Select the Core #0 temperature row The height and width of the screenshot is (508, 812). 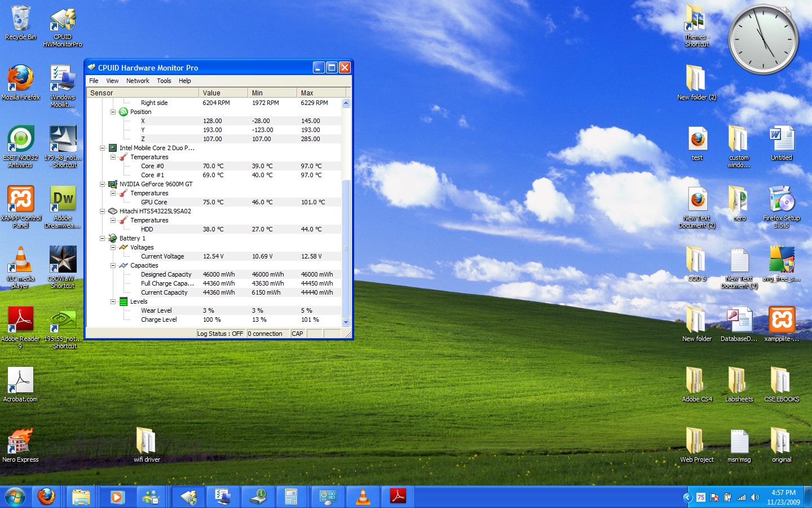click(x=214, y=166)
